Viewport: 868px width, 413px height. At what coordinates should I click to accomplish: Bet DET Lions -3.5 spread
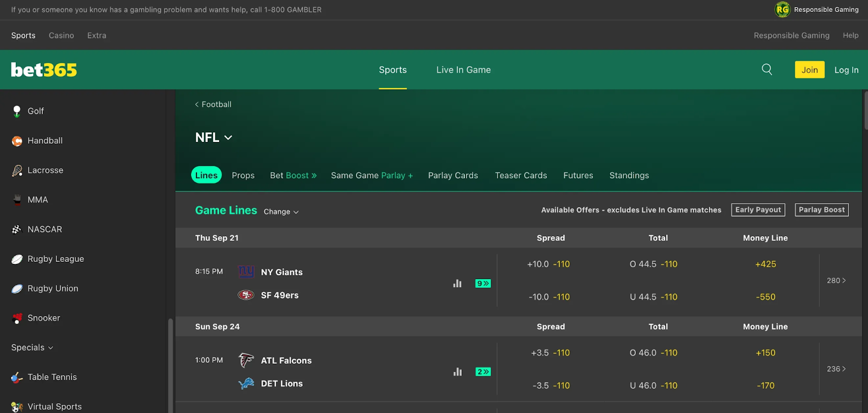click(551, 386)
